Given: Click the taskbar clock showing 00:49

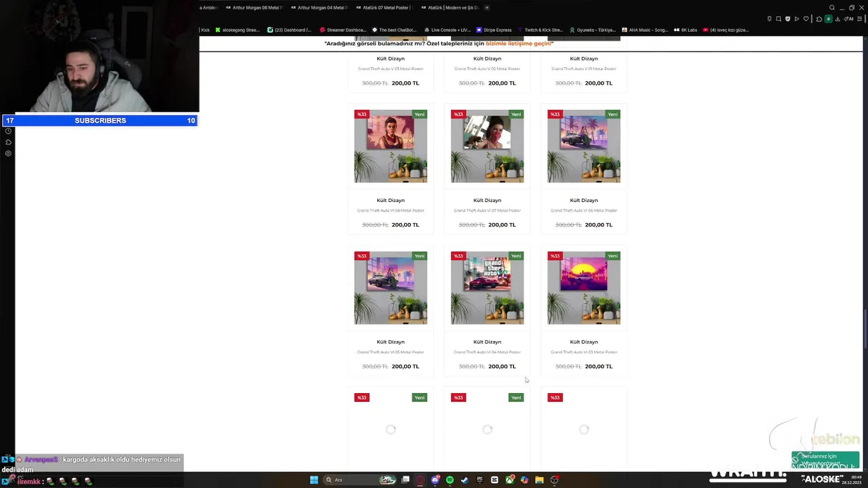Looking at the screenshot, I should tap(852, 480).
